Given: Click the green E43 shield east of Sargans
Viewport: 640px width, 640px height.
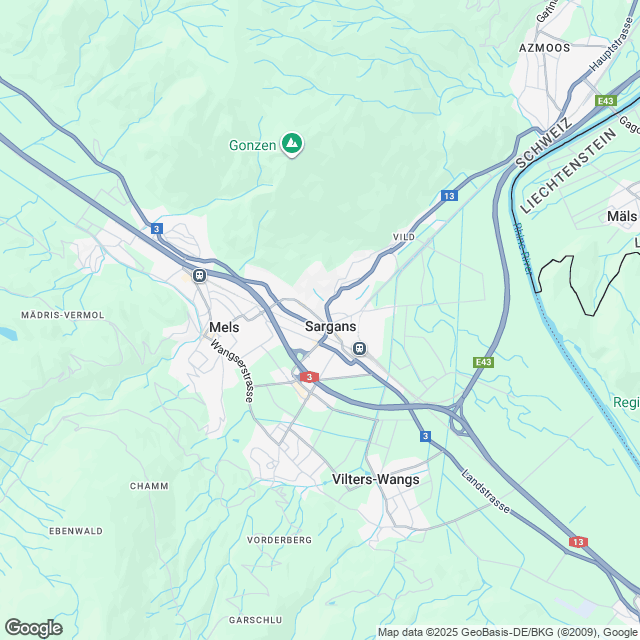Looking at the screenshot, I should [x=483, y=362].
